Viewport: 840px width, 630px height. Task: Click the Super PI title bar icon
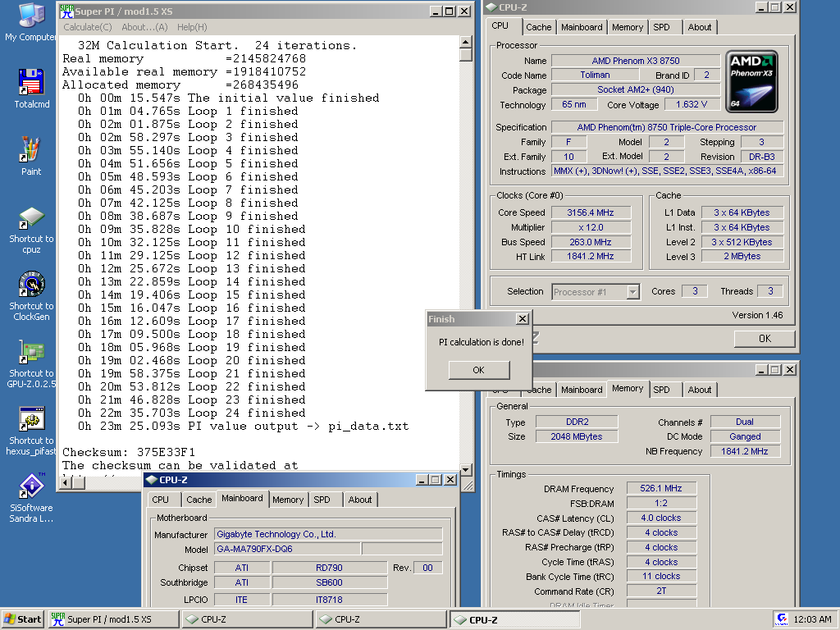pos(66,11)
